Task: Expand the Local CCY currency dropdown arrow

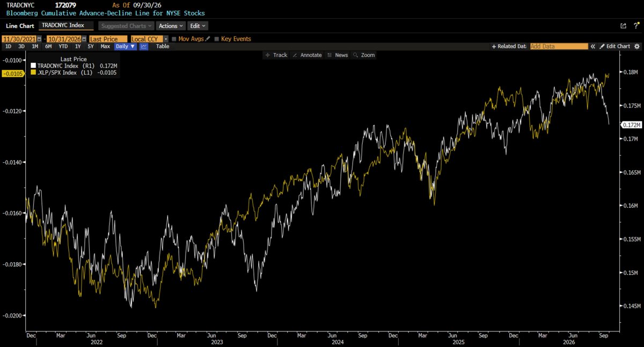Action: tap(166, 39)
